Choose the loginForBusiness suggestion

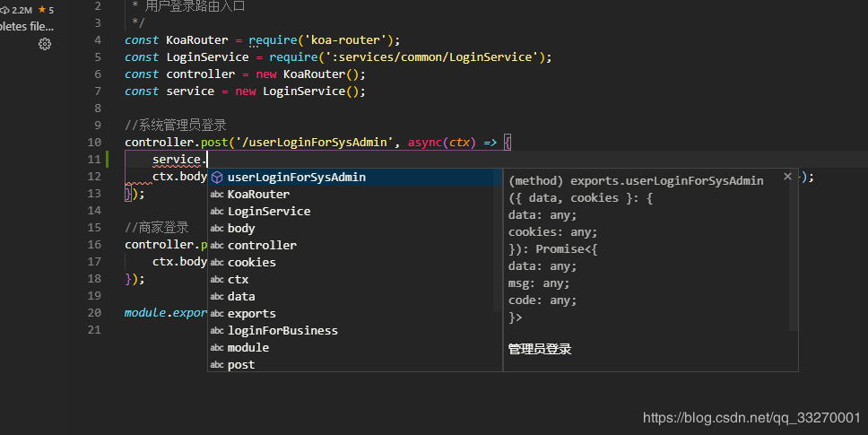[355, 331]
